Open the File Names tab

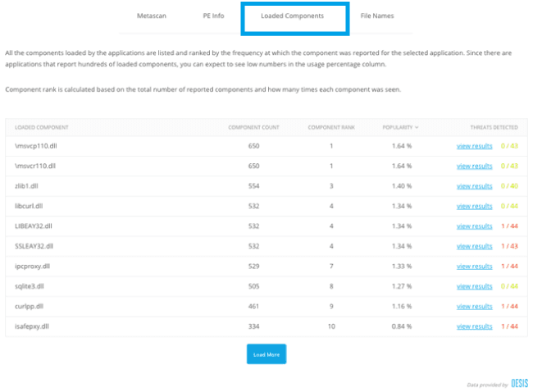point(377,16)
